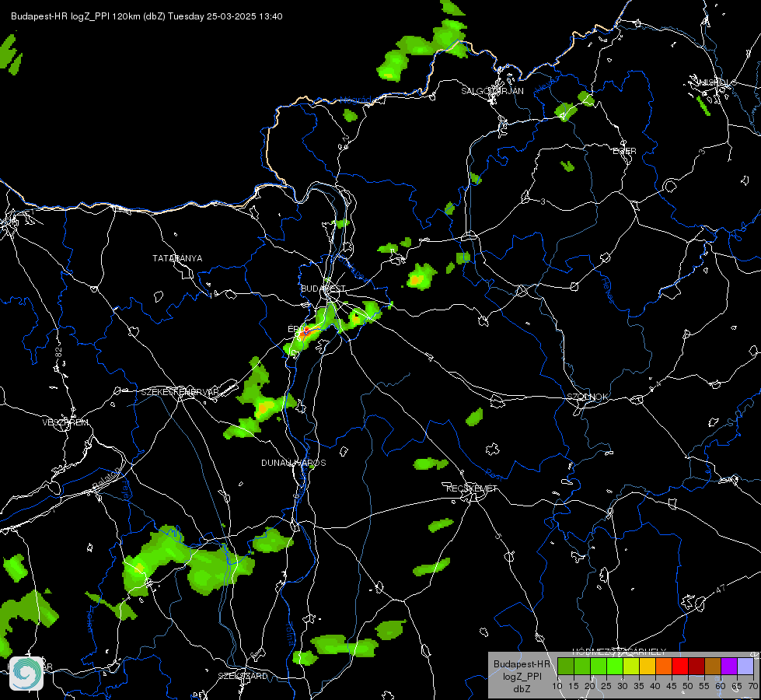Click the 65–70 dBZ lavender legend swatch
761x700 pixels.
745,666
